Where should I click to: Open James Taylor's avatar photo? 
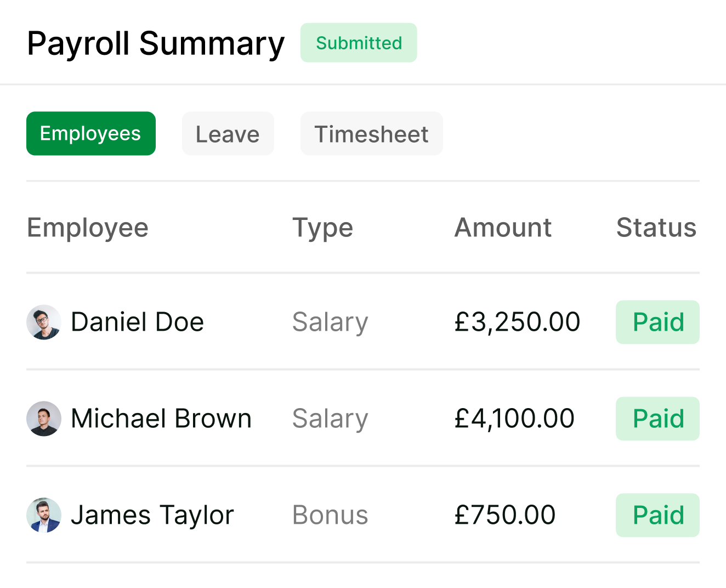click(44, 515)
